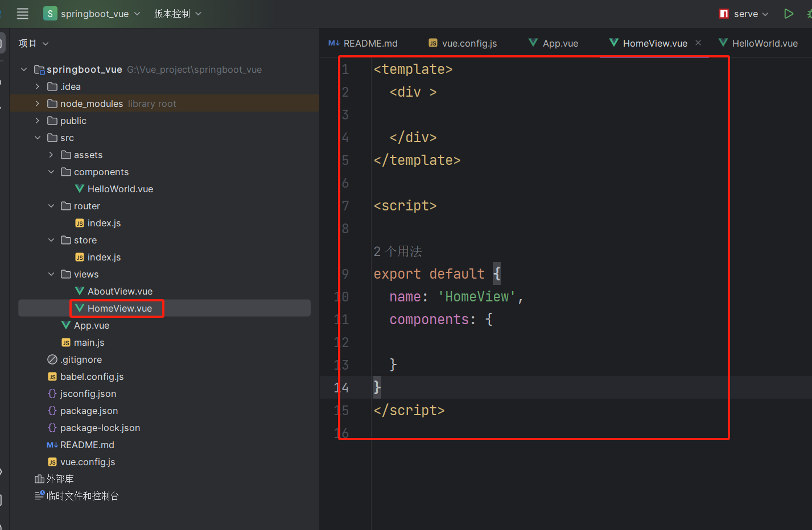Open vue.config.js from the project tree
The height and width of the screenshot is (530, 812).
[x=88, y=462]
